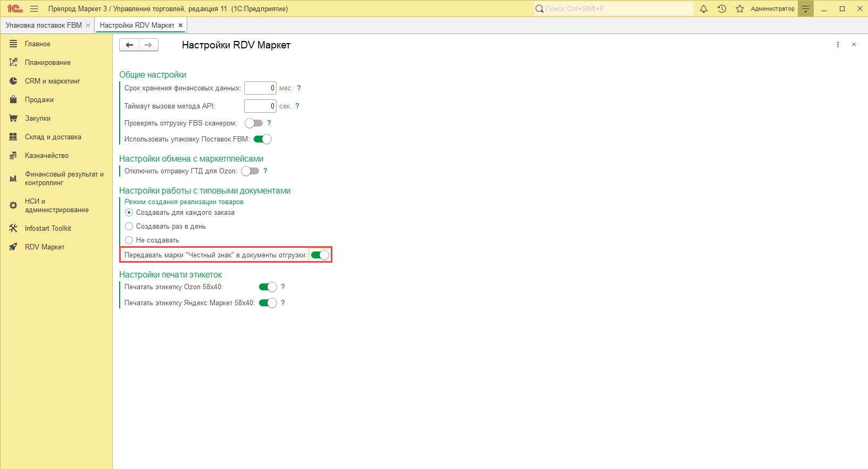Toggle Печатать этикетку Яндекс Маркет 58x40
Image resolution: width=868 pixels, height=469 pixels.
pos(268,303)
